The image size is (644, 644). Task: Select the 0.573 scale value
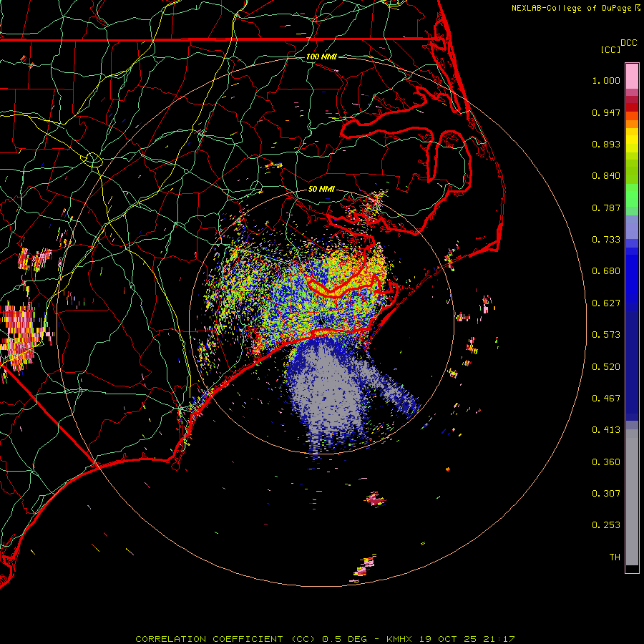click(x=606, y=335)
